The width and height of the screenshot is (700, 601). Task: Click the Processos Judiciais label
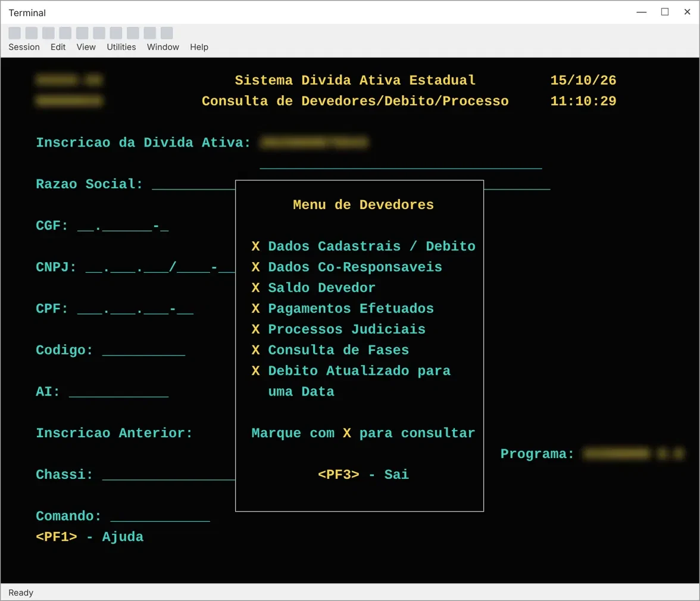347,329
